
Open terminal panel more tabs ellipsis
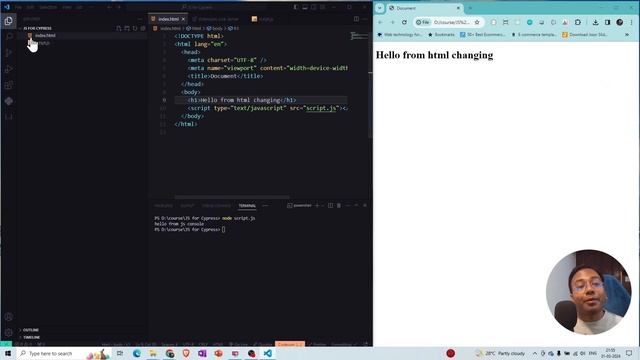265,206
